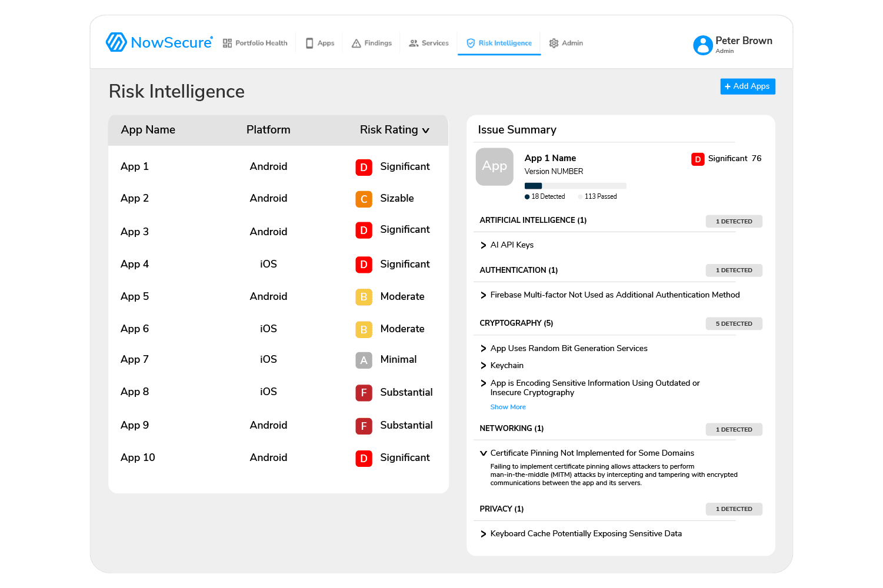Click the Admin gear icon
883x588 pixels.
554,43
